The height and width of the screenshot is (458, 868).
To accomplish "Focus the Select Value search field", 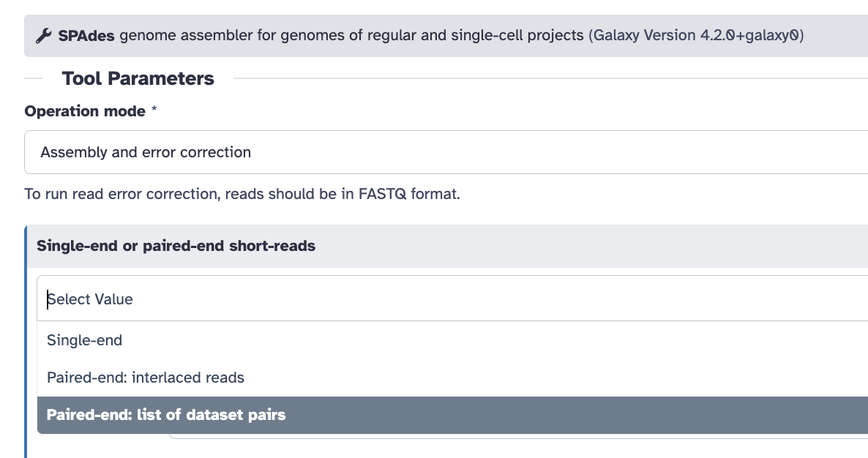I will pyautogui.click(x=439, y=299).
